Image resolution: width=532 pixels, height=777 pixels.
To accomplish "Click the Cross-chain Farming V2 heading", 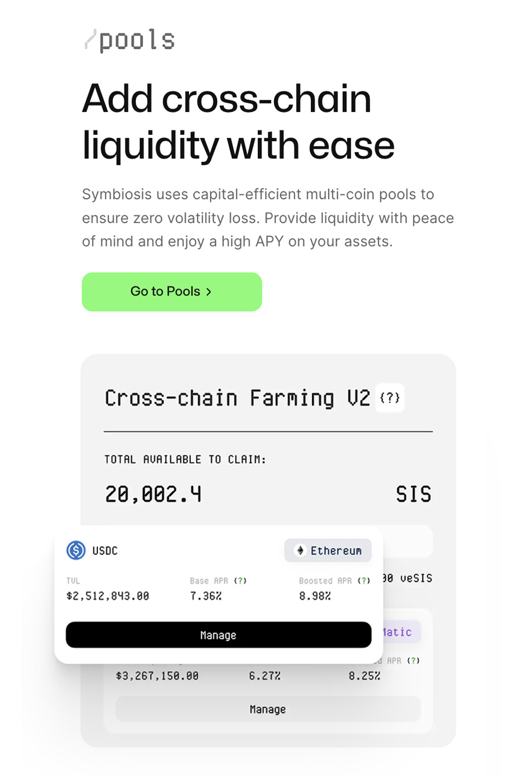I will click(x=237, y=398).
